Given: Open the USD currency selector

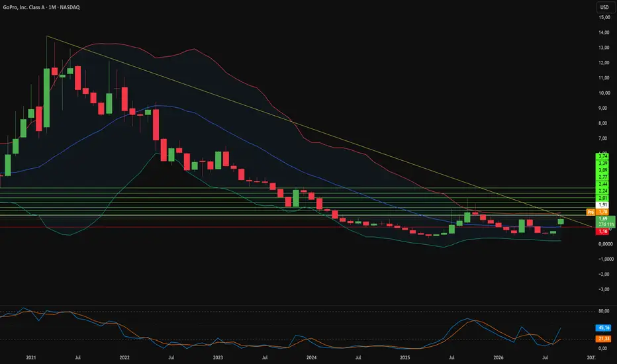Looking at the screenshot, I should coord(604,7).
